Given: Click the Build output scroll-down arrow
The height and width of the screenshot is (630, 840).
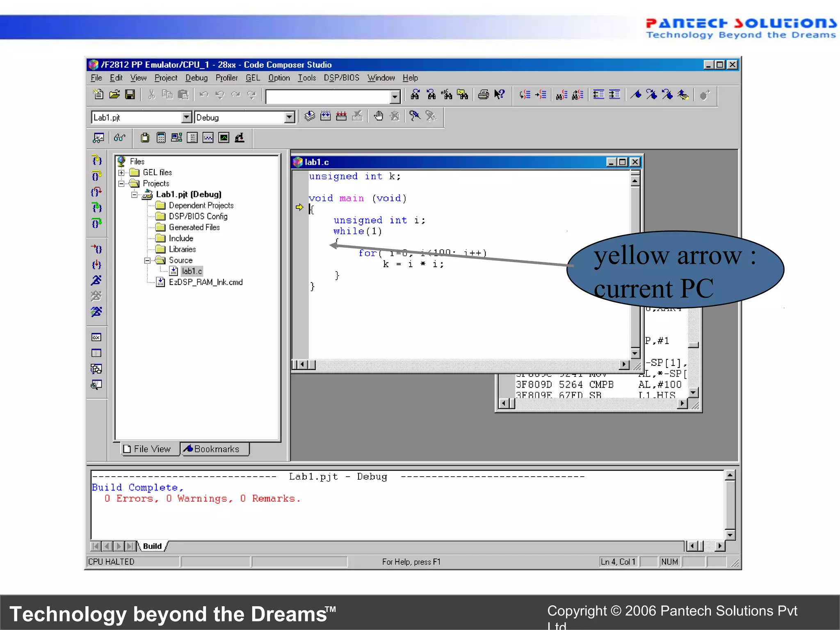Looking at the screenshot, I should pos(730,535).
